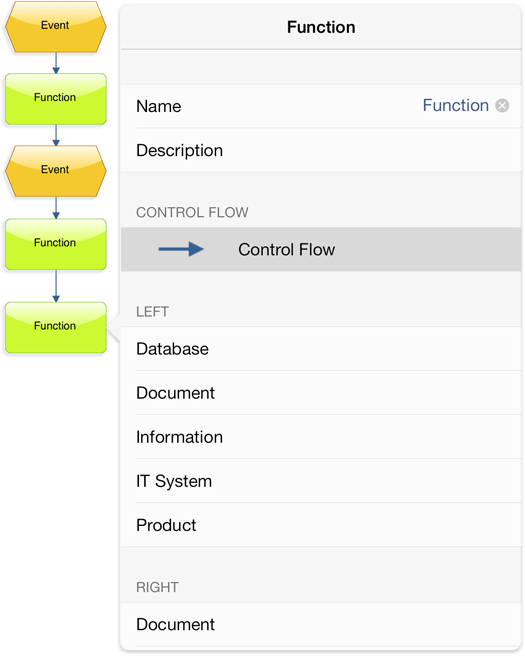The image size is (525, 656).
Task: Select the second Event hexagon in the diagram
Action: 56,171
